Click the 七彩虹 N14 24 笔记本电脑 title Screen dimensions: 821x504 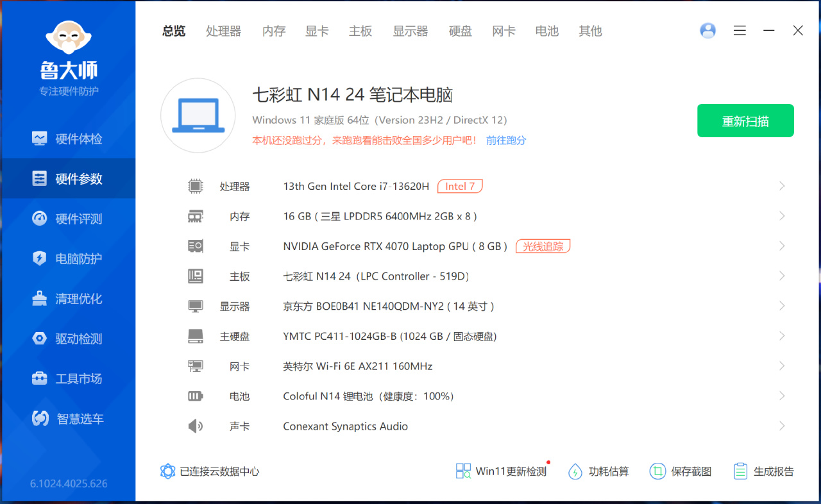tap(353, 95)
